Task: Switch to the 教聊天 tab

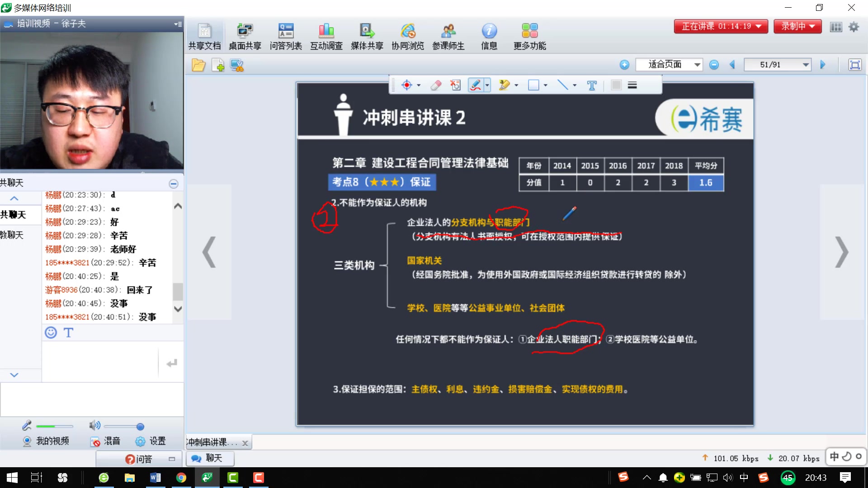Action: [x=12, y=235]
